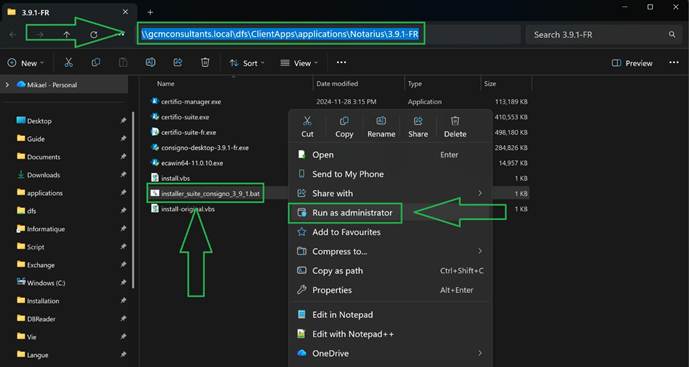Click the sidebar vertical scrollbar
689x367 pixels.
[x=133, y=200]
